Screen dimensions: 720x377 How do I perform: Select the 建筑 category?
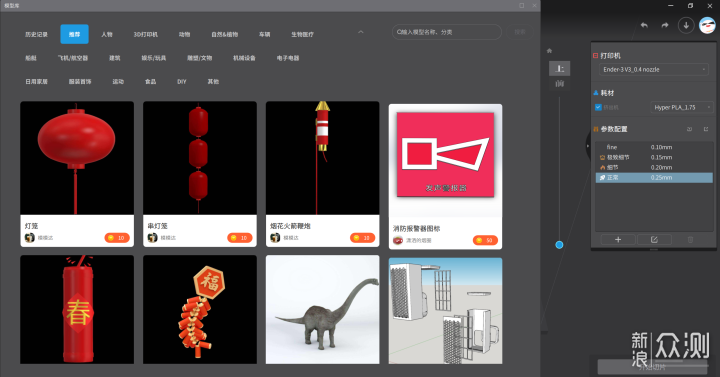click(x=114, y=58)
